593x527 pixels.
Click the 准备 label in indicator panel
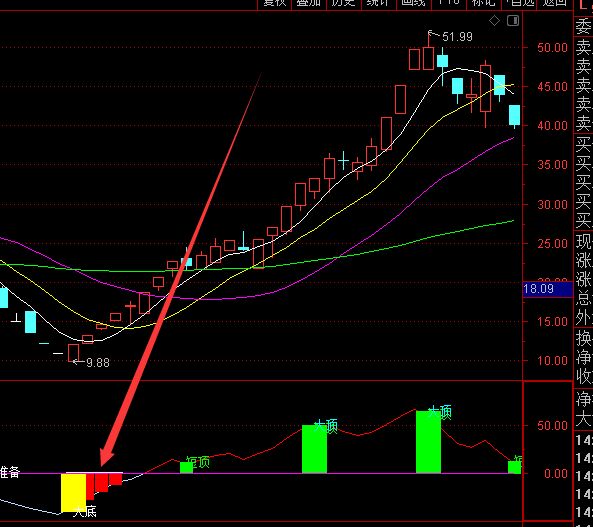[9, 472]
